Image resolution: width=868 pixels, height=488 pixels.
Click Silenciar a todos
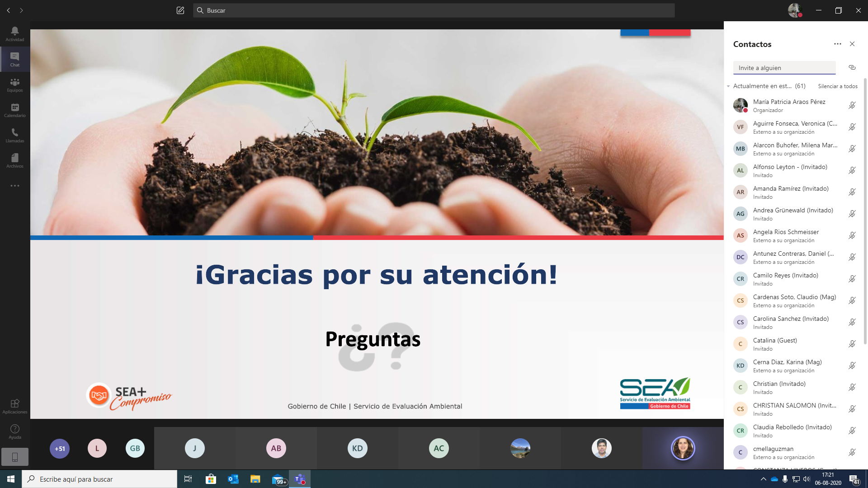837,86
